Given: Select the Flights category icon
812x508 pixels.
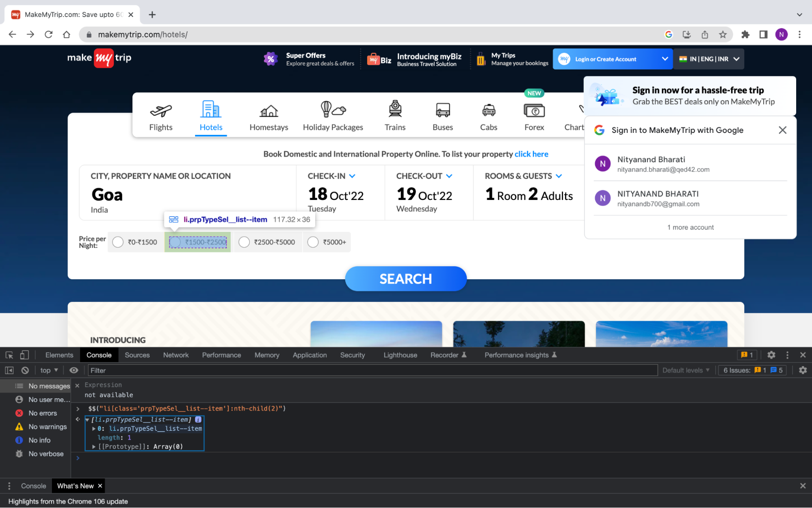Looking at the screenshot, I should pyautogui.click(x=161, y=110).
